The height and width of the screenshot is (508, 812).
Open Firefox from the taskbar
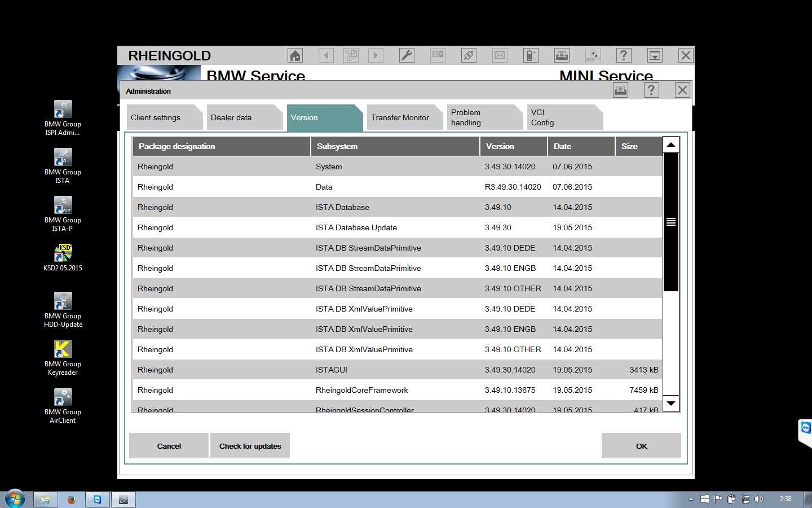click(71, 500)
